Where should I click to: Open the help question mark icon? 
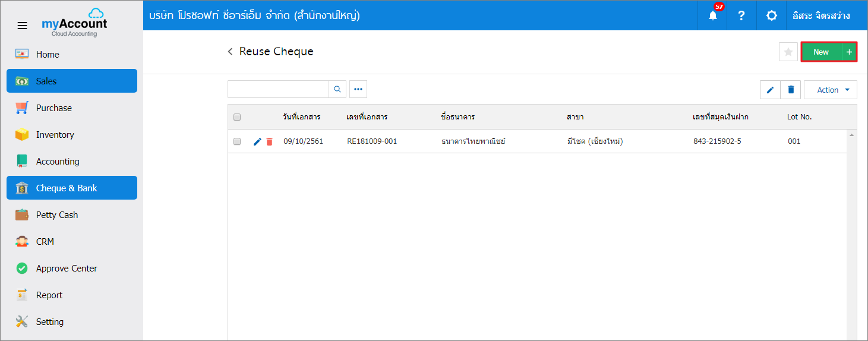(x=741, y=16)
